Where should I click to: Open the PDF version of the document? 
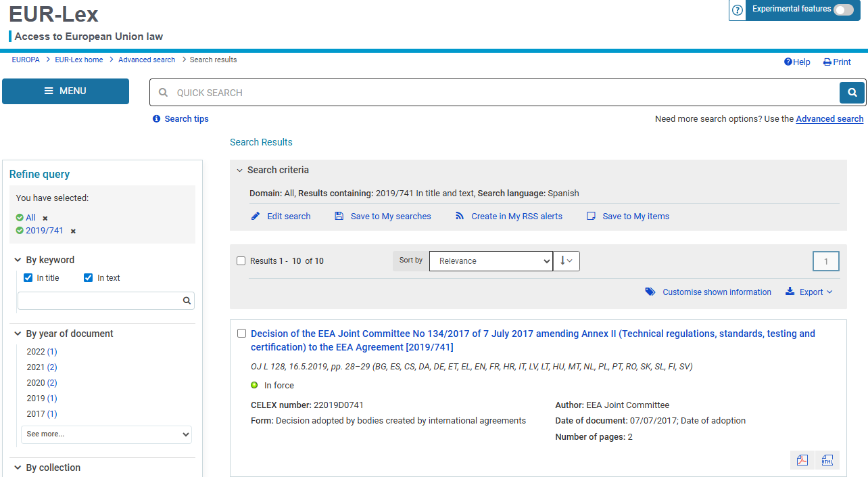coord(802,460)
